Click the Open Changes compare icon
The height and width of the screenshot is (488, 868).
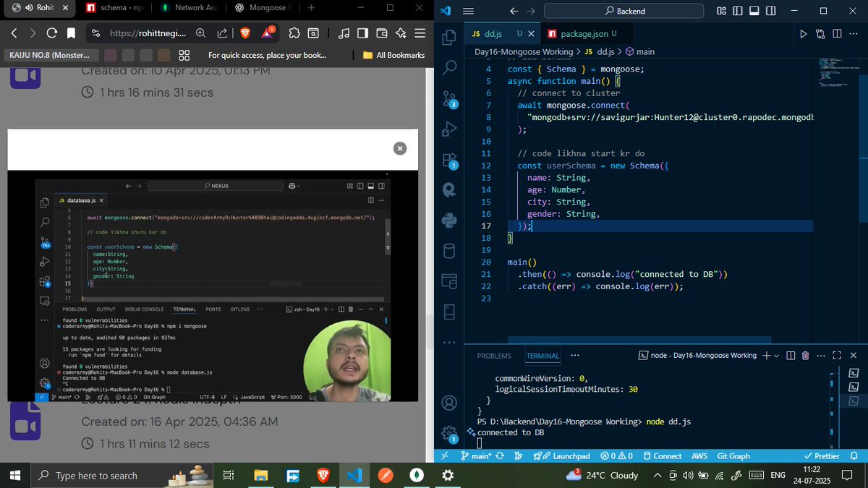point(820,34)
